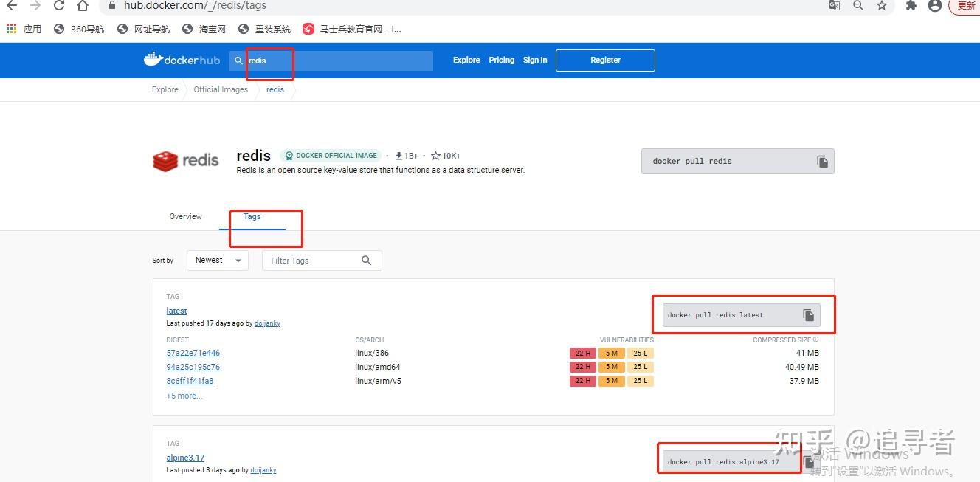Click the bookmark star in the address bar
The height and width of the screenshot is (482, 980).
pyautogui.click(x=881, y=6)
